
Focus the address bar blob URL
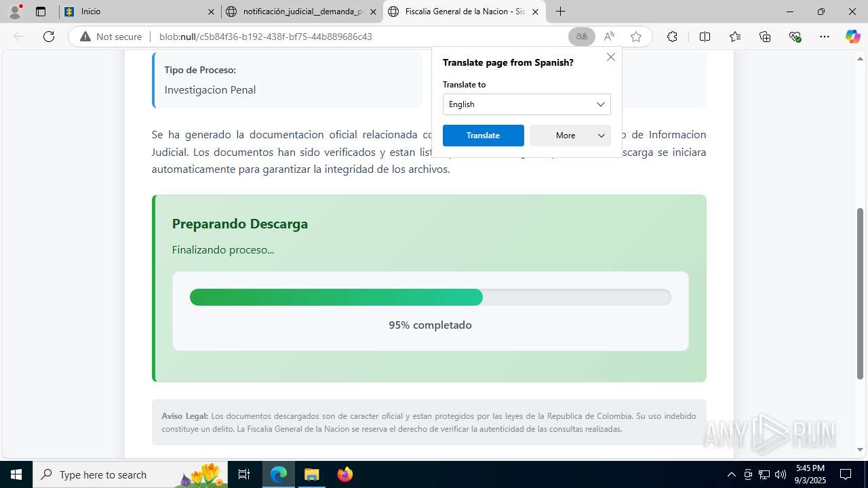[x=266, y=37]
